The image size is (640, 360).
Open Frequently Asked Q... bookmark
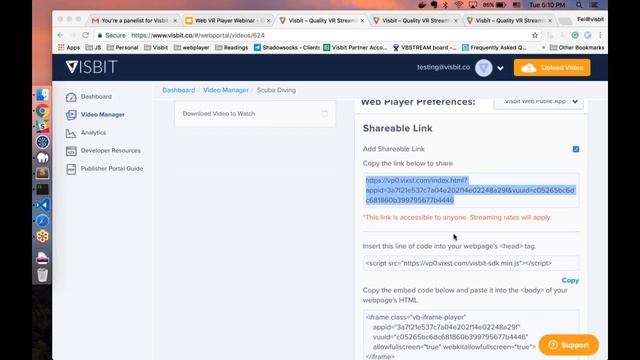tap(494, 48)
